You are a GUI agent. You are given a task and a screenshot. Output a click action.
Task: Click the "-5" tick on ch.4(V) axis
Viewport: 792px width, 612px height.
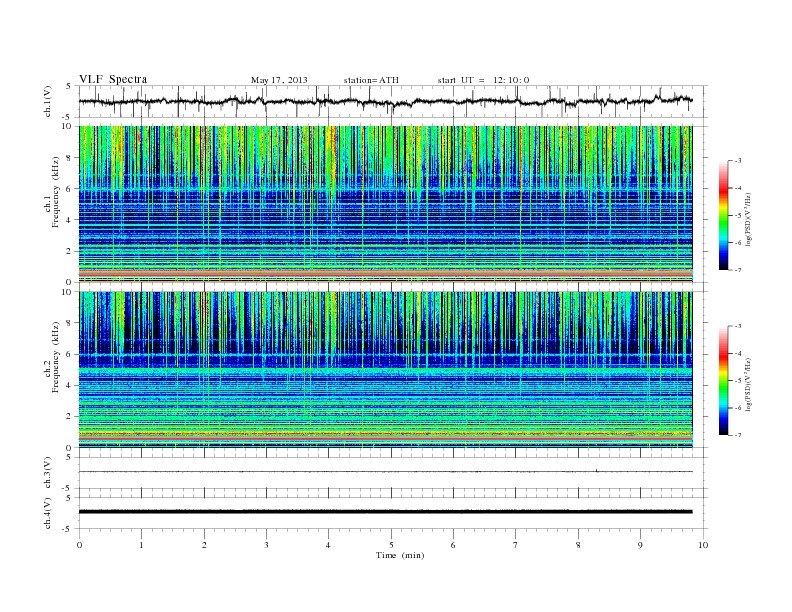68,529
